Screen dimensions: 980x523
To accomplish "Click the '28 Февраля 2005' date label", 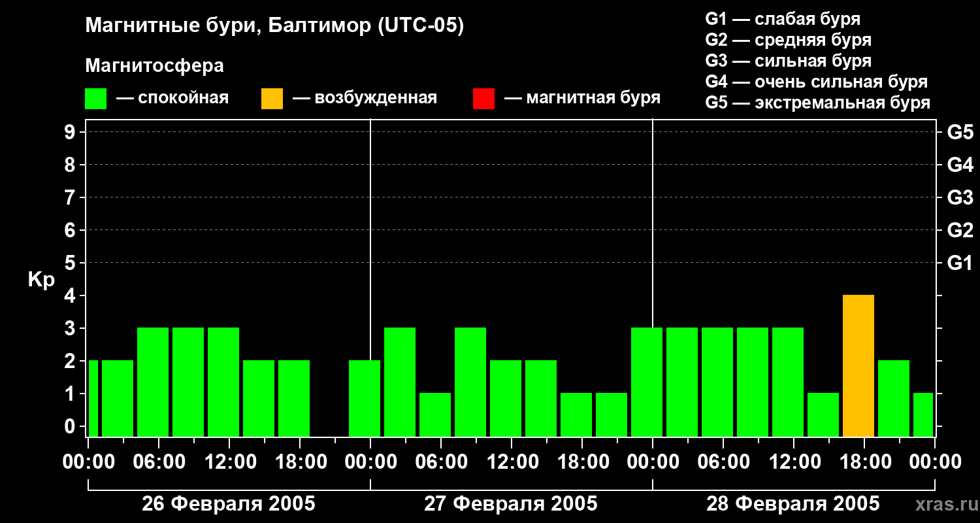I will [793, 504].
